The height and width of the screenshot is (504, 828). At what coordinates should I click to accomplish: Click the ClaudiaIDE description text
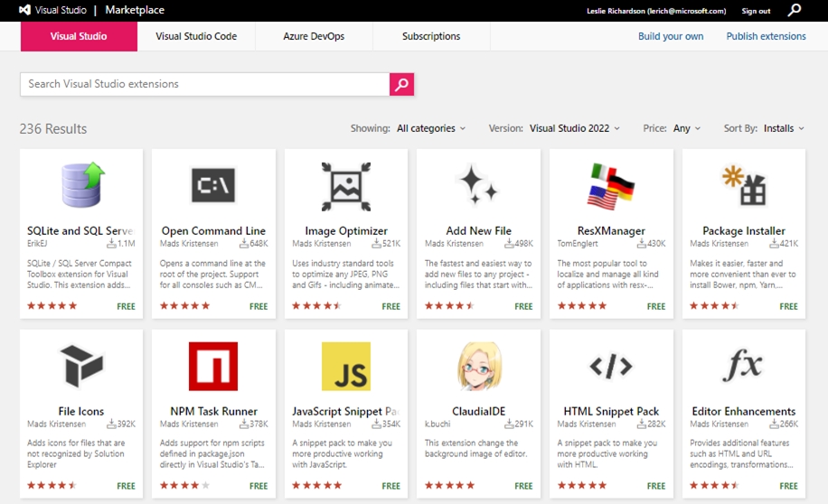(475, 448)
